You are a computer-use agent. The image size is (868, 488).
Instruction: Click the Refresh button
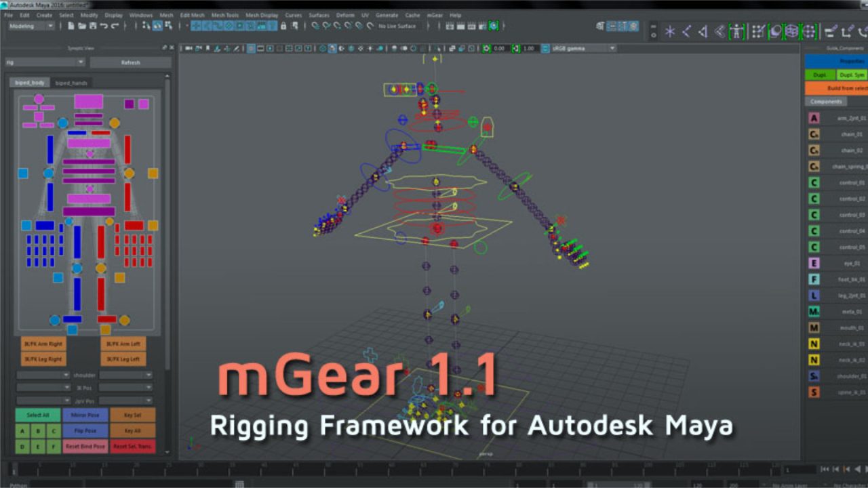click(x=130, y=62)
